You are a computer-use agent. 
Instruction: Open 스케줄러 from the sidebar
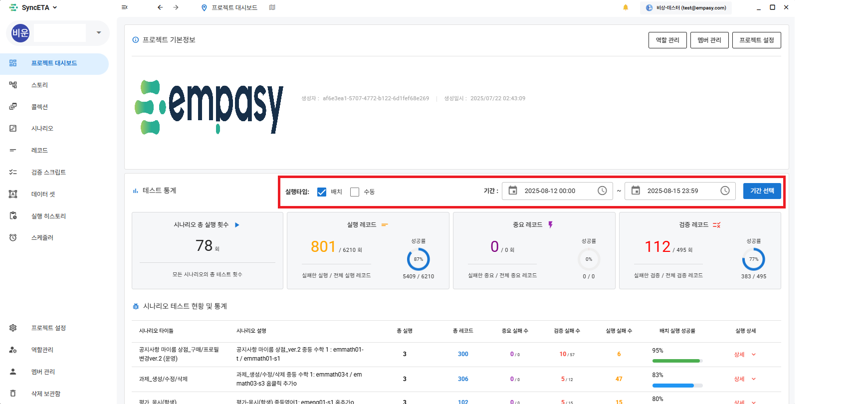pos(42,238)
